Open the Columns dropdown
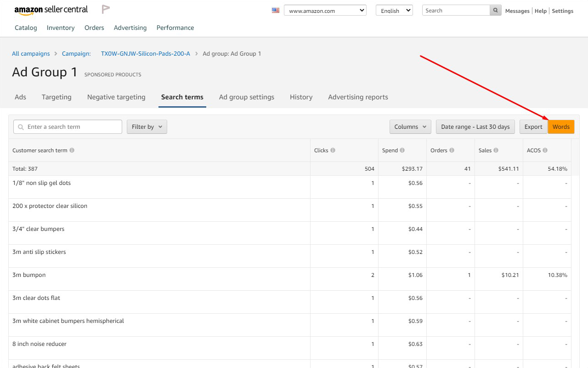The image size is (588, 368). (410, 127)
